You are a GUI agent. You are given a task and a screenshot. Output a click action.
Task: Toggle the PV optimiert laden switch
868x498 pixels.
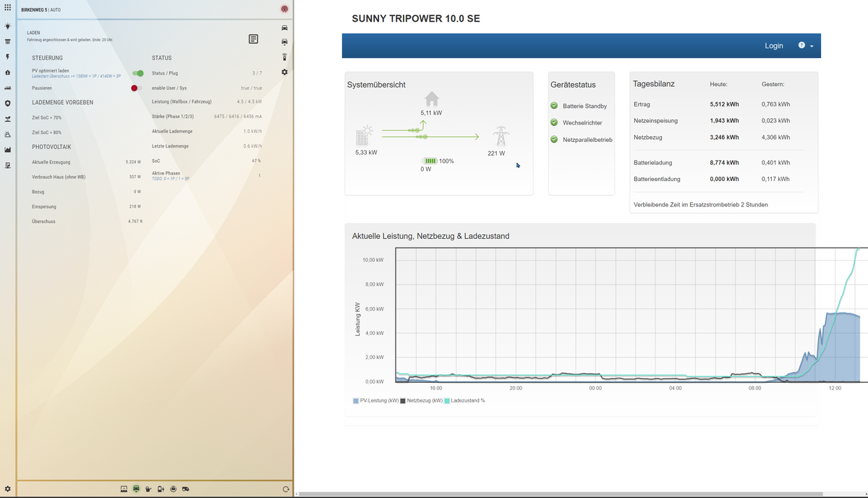[138, 73]
